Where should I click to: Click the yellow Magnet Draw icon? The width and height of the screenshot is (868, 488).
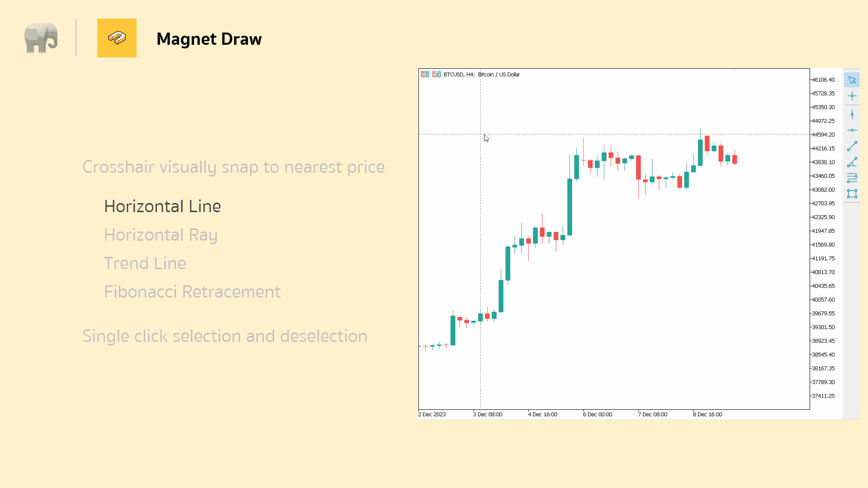[117, 38]
